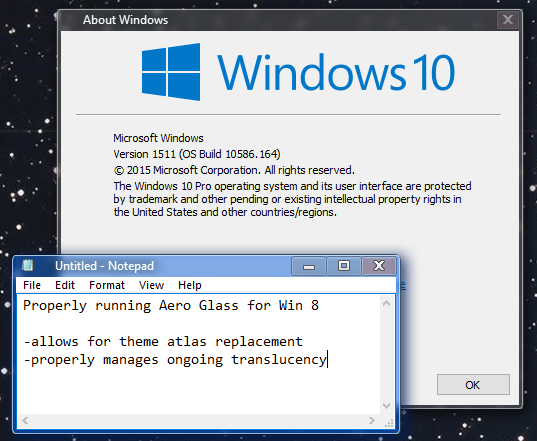Click the Notepad icon in title bar
The height and width of the screenshot is (441, 537).
[x=27, y=265]
